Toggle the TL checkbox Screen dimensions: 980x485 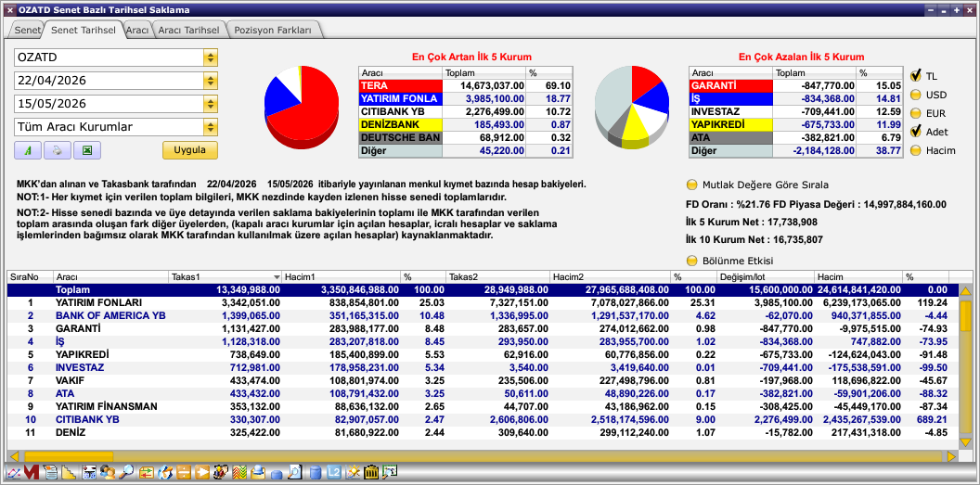click(916, 75)
